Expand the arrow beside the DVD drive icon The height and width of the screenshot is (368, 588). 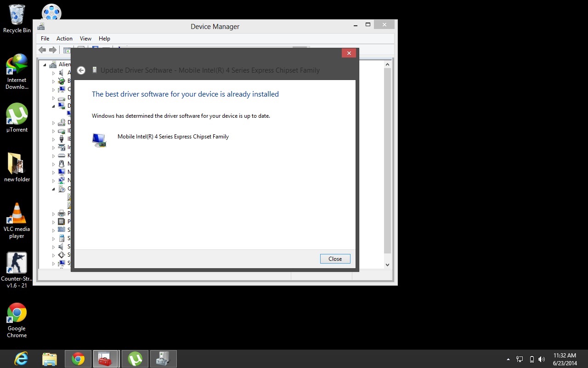pos(53,122)
